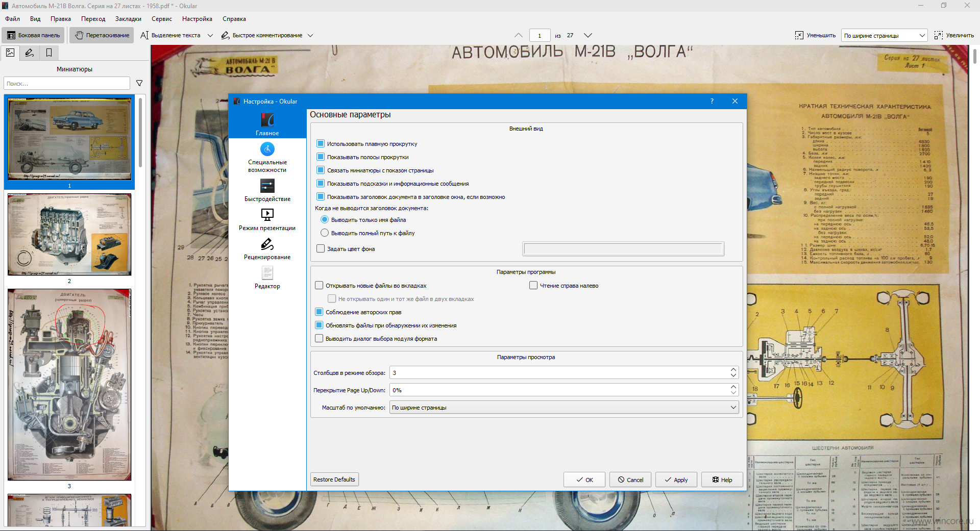Increase Перекрытие Page Up/Down value
This screenshot has width=980, height=531.
(x=733, y=387)
